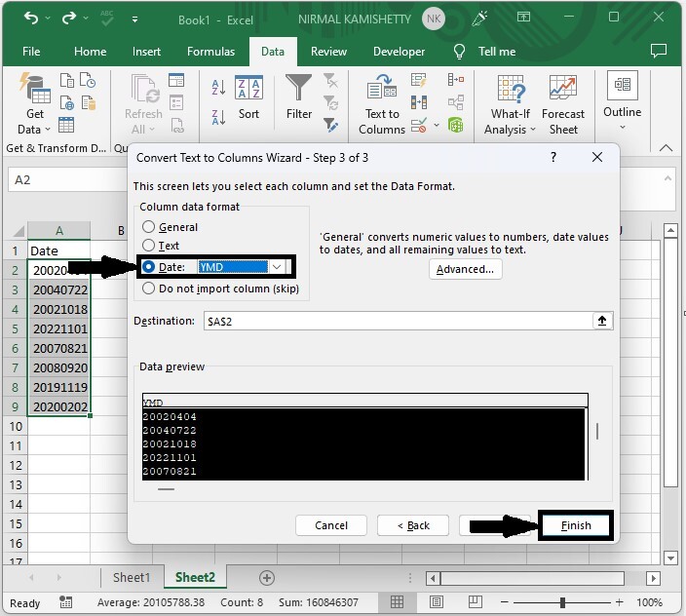Click the pen Coming Soon icon
Viewport: 686px width, 616px height.
[x=479, y=19]
